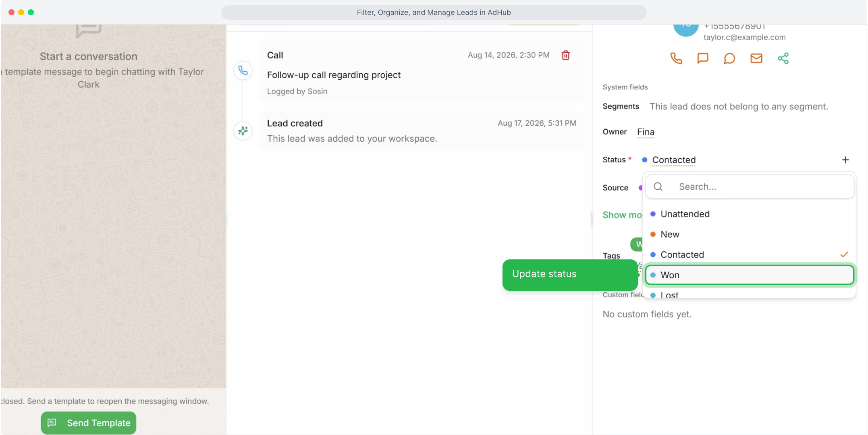Open the message (square chat) icon
This screenshot has width=868, height=435.
tap(703, 58)
